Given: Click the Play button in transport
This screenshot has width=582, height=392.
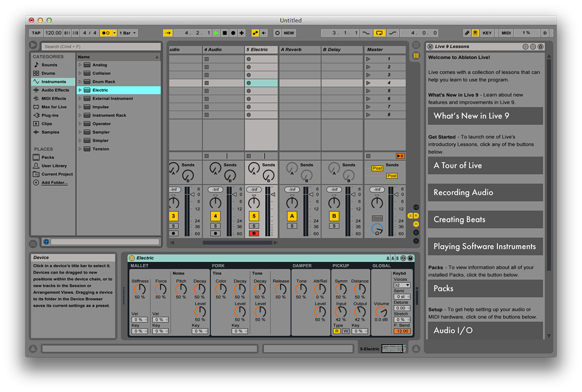Looking at the screenshot, I should pos(216,33).
